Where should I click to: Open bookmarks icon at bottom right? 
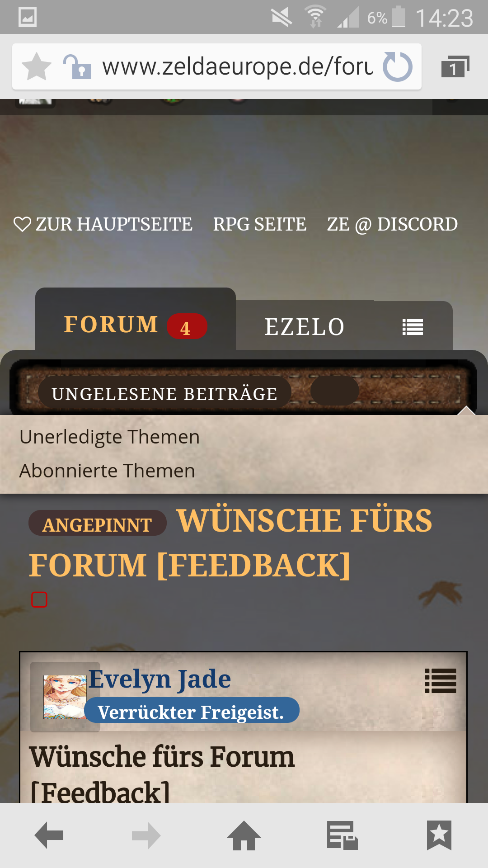pyautogui.click(x=439, y=835)
